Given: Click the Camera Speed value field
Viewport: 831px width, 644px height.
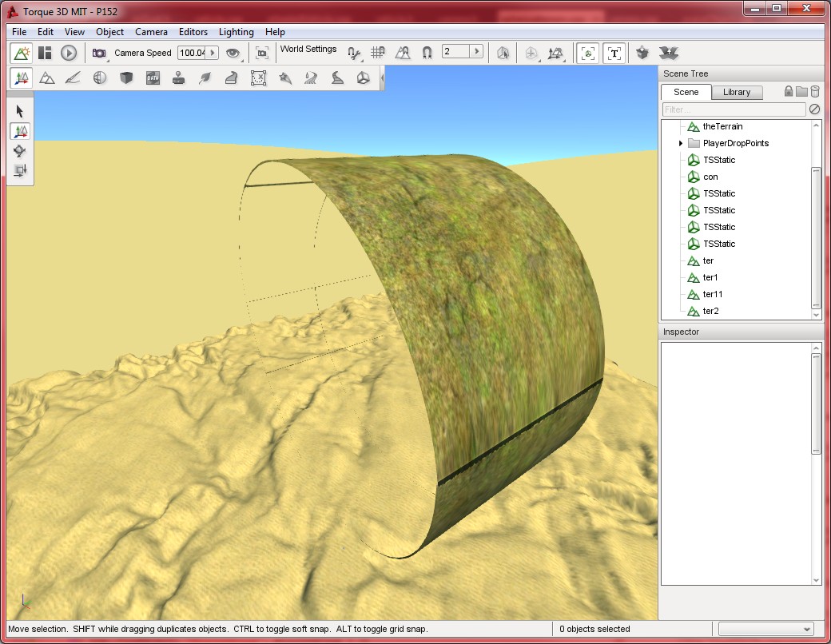Looking at the screenshot, I should coord(191,53).
